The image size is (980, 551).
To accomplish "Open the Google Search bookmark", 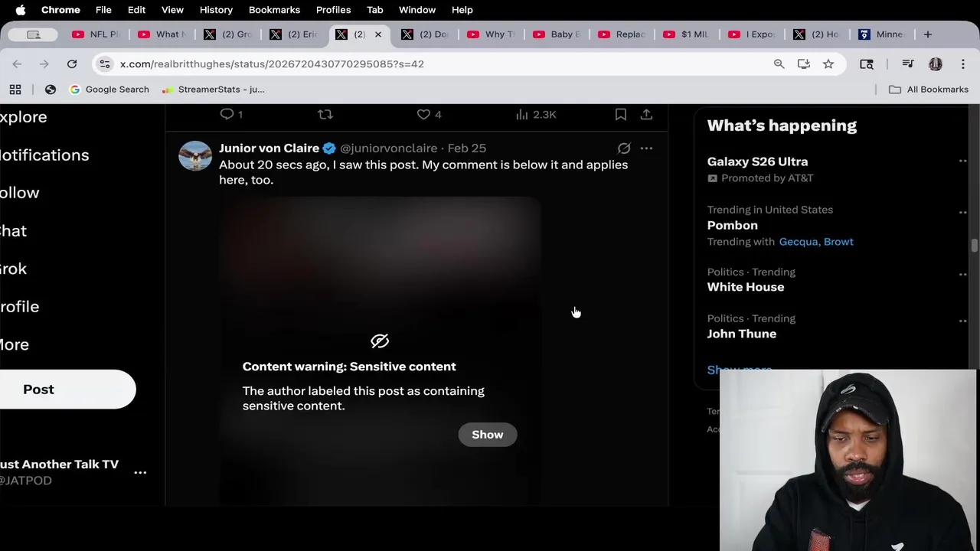I will [109, 90].
